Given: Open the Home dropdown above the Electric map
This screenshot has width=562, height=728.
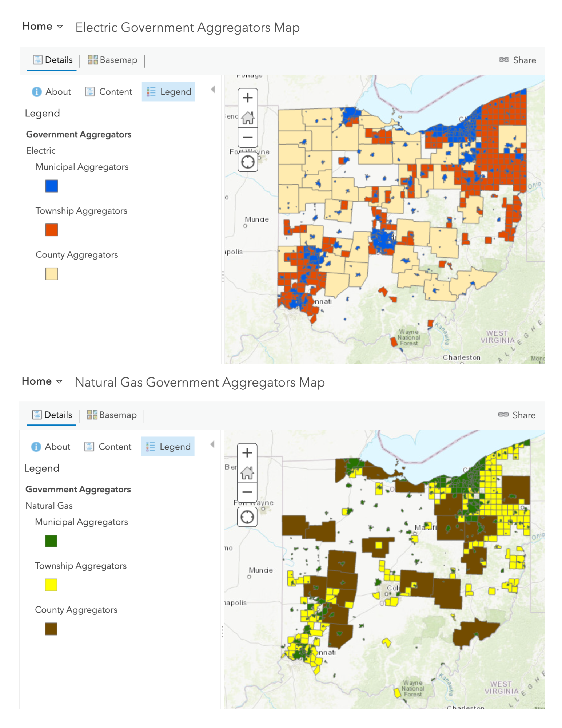Looking at the screenshot, I should coord(43,27).
